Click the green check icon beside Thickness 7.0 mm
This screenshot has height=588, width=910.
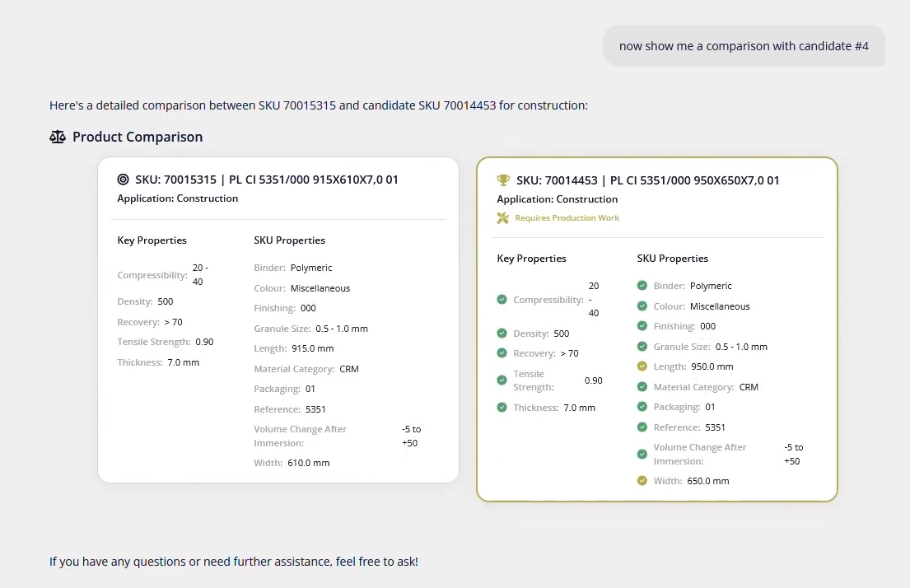pos(502,408)
